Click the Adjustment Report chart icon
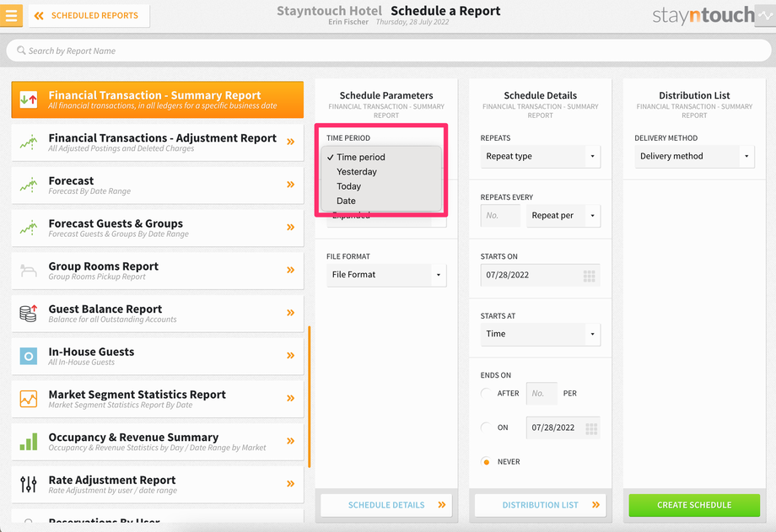This screenshot has height=532, width=776. click(29, 142)
